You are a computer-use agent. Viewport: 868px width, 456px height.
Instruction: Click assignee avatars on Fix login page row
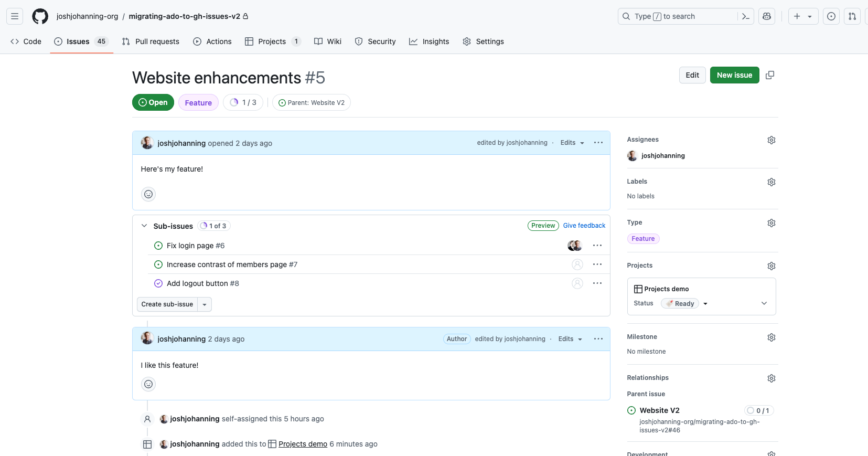coord(575,246)
